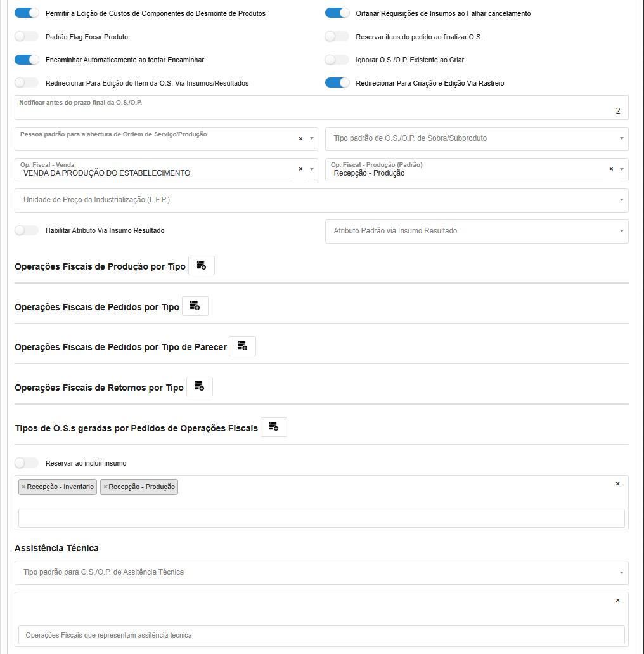Add entry for Tipos de O.S.s geradas por Pedidos
The height and width of the screenshot is (654, 644).
274,428
